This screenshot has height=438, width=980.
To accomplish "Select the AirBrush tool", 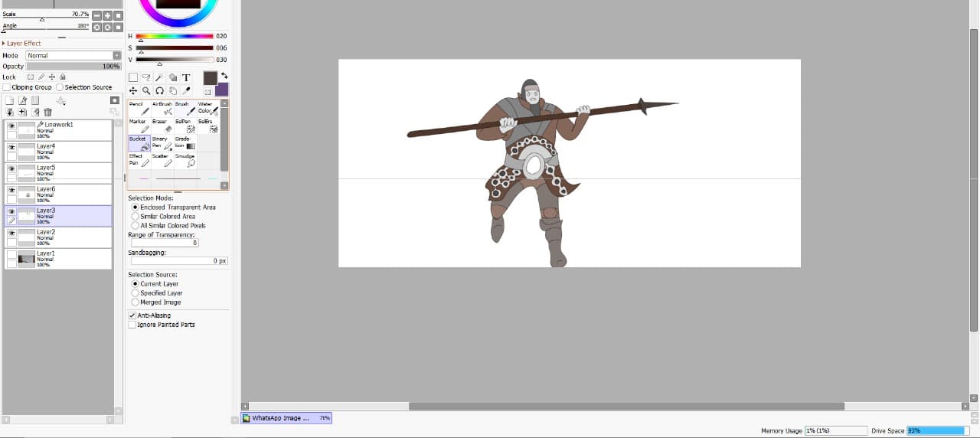I will [162, 108].
